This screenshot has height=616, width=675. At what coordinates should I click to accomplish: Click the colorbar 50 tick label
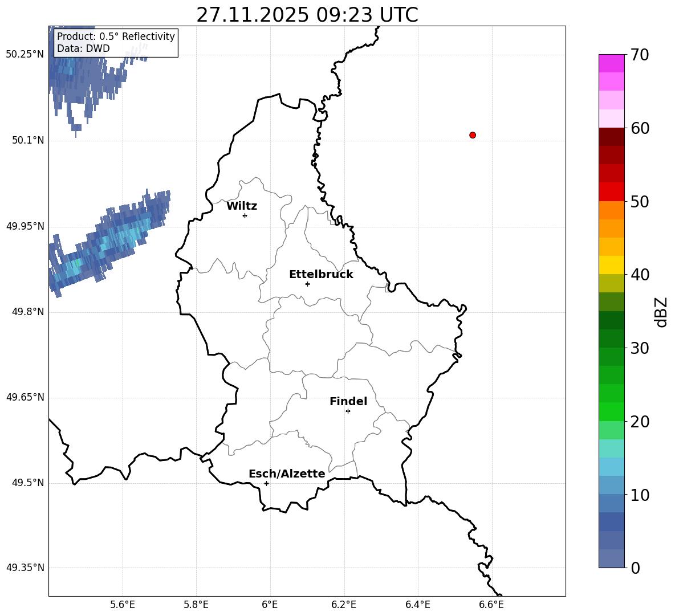tap(640, 202)
